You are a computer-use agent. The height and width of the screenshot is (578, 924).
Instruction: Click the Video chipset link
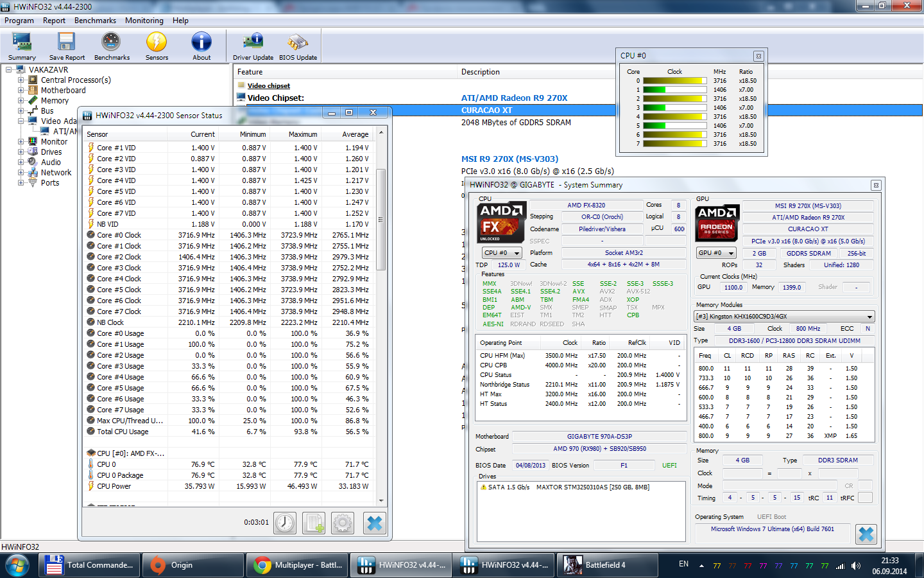[269, 85]
